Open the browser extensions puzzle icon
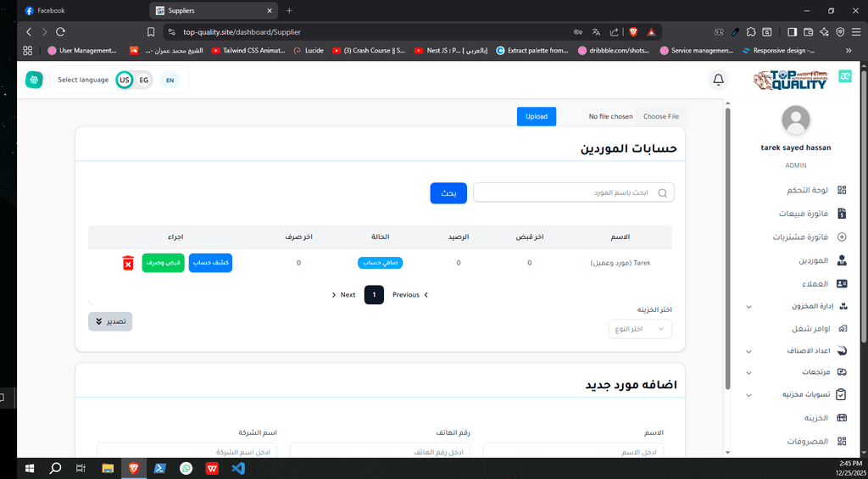 click(751, 32)
